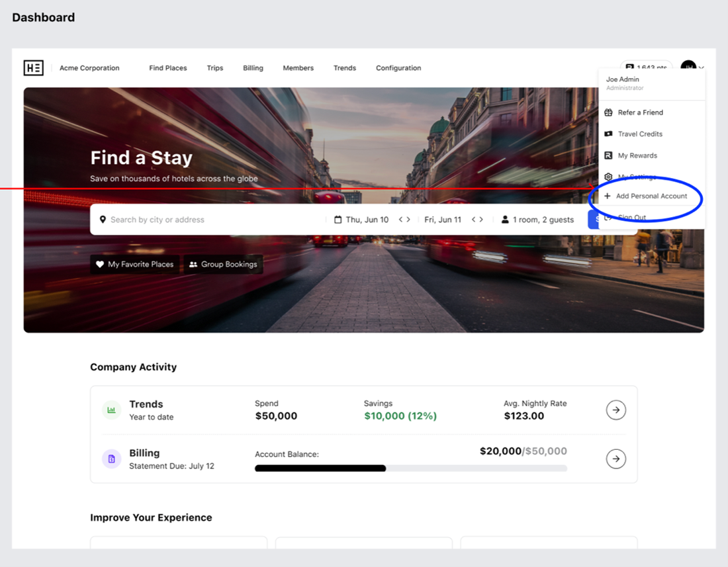Expand the account dropdown chevron
The image size is (728, 567).
701,68
